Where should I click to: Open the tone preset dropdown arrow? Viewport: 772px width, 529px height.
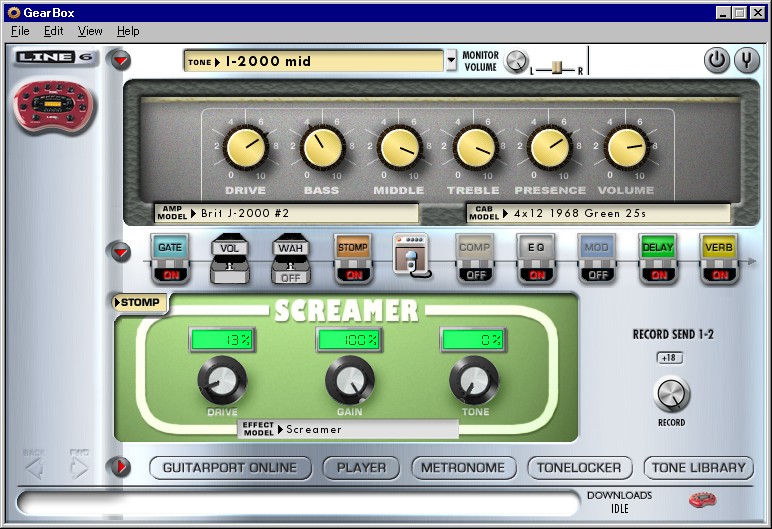(451, 61)
